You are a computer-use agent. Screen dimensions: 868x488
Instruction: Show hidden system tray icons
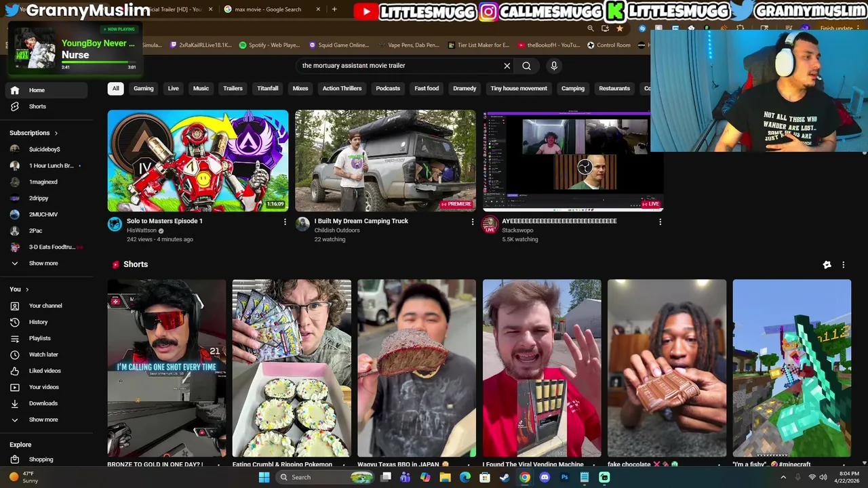[x=783, y=477]
